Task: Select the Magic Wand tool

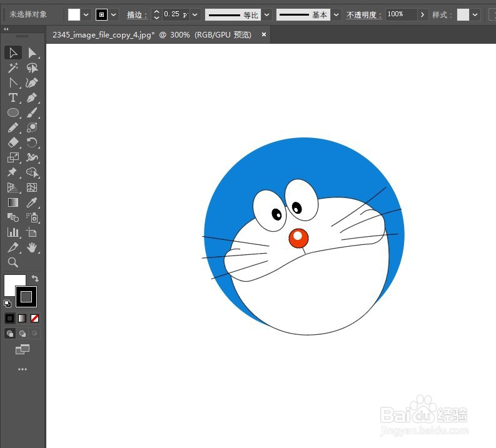Action: [13, 67]
